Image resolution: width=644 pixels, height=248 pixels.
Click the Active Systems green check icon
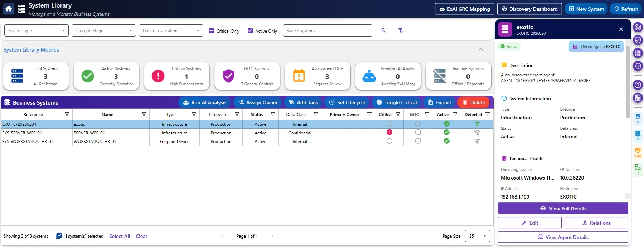click(88, 76)
